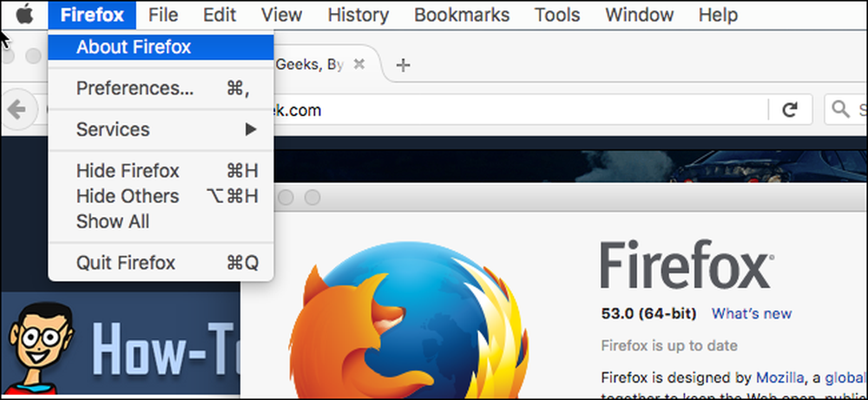Click the search field magnifier icon

(x=841, y=110)
